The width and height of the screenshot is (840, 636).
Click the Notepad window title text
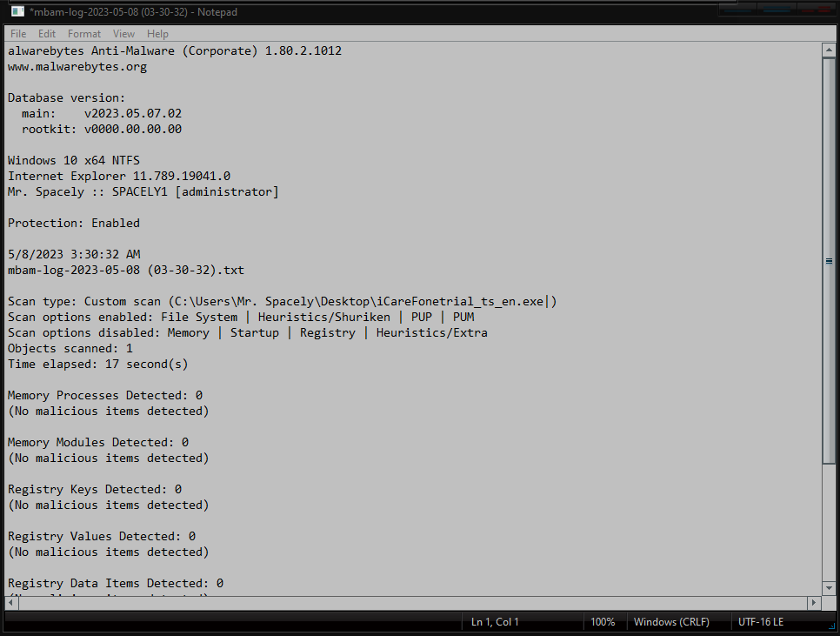(133, 12)
